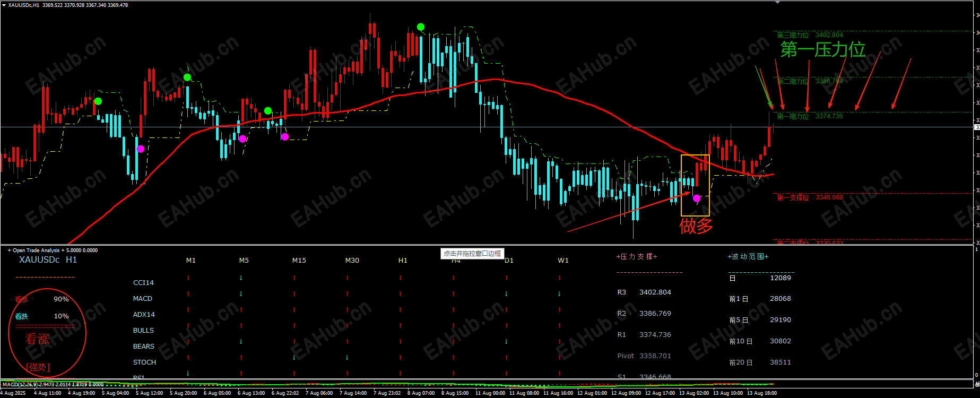The image size is (980, 398).
Task: Click the 前10日 range value 30802
Action: (780, 341)
